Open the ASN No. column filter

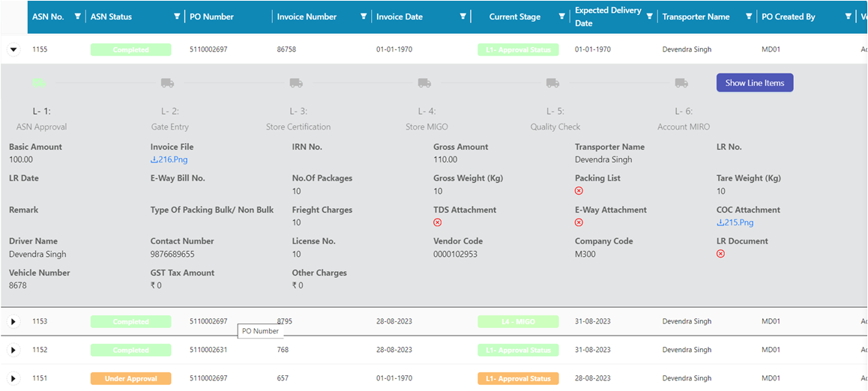click(77, 16)
